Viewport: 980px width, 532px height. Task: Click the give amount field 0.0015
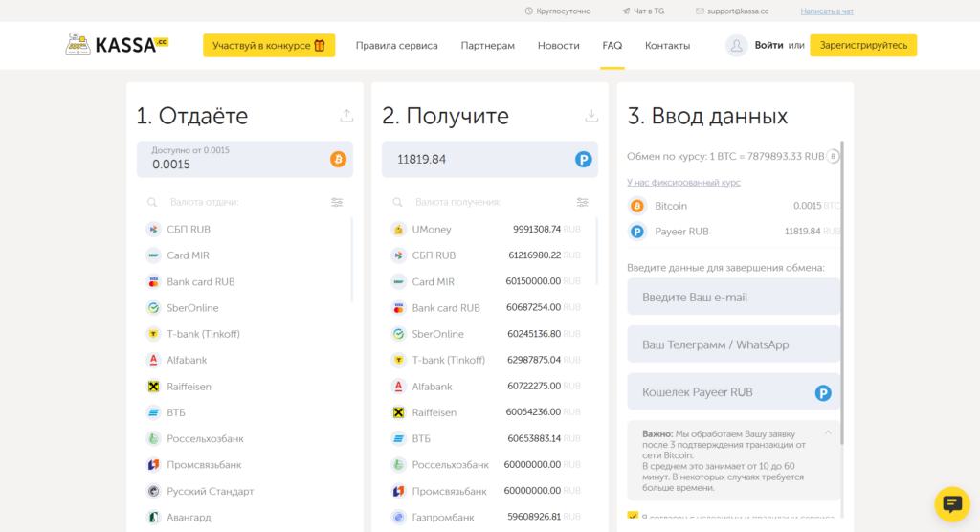pos(244,160)
